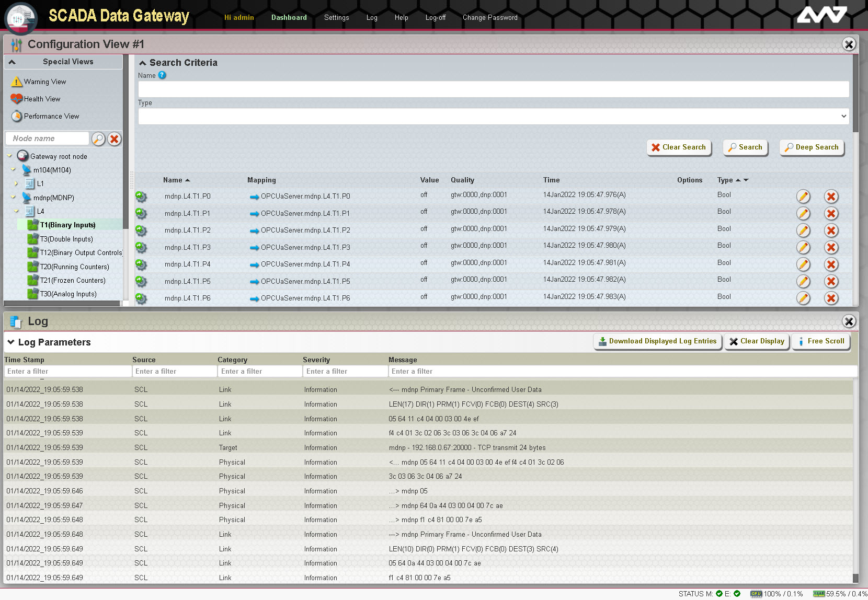Open the Type dropdown in Search Criteria
Image resolution: width=868 pixels, height=600 pixels.
pyautogui.click(x=493, y=116)
